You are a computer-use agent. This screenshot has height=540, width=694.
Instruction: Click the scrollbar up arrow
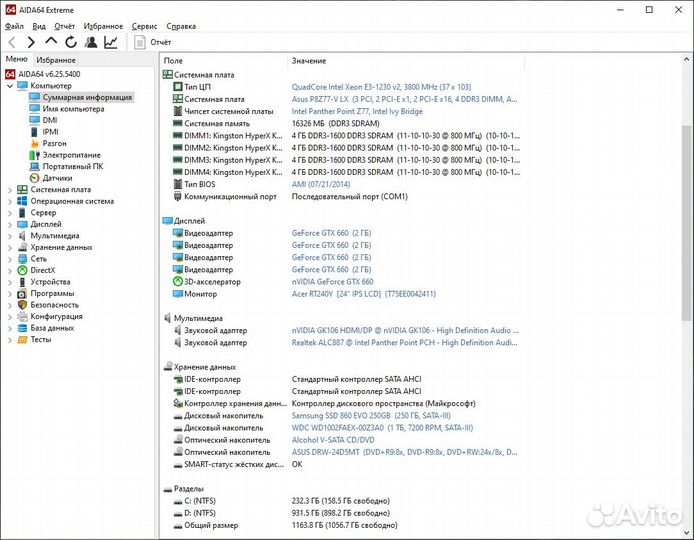(686, 59)
